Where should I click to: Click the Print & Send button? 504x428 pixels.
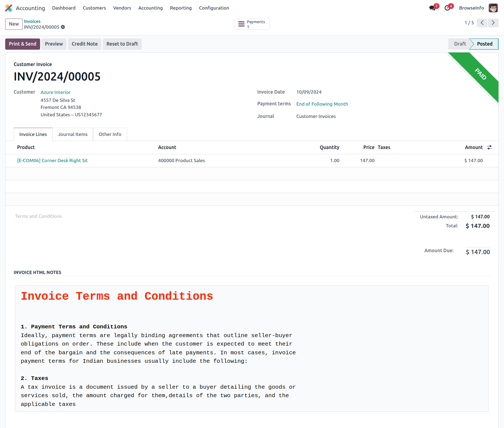(x=23, y=44)
